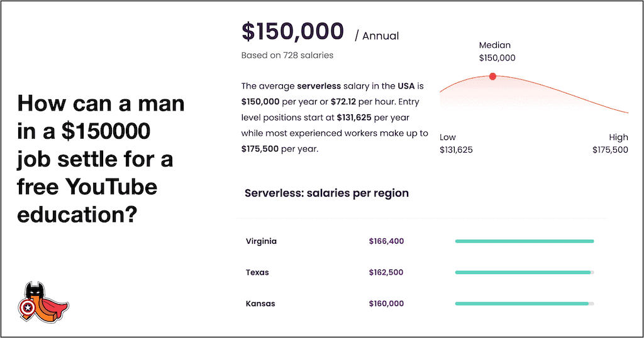Click the $160,000 Kansas salary value
This screenshot has width=644, height=338.
click(386, 304)
